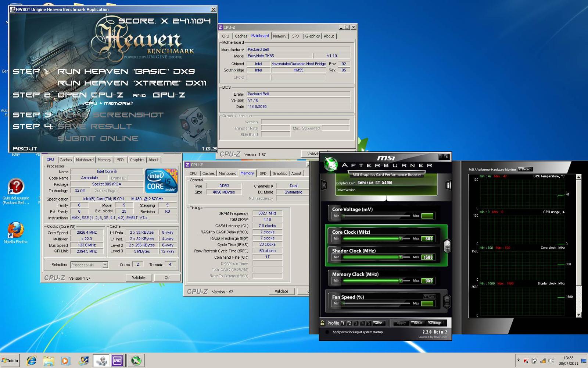
Task: Open About in the Heaven Benchmark app
Action: point(25,148)
